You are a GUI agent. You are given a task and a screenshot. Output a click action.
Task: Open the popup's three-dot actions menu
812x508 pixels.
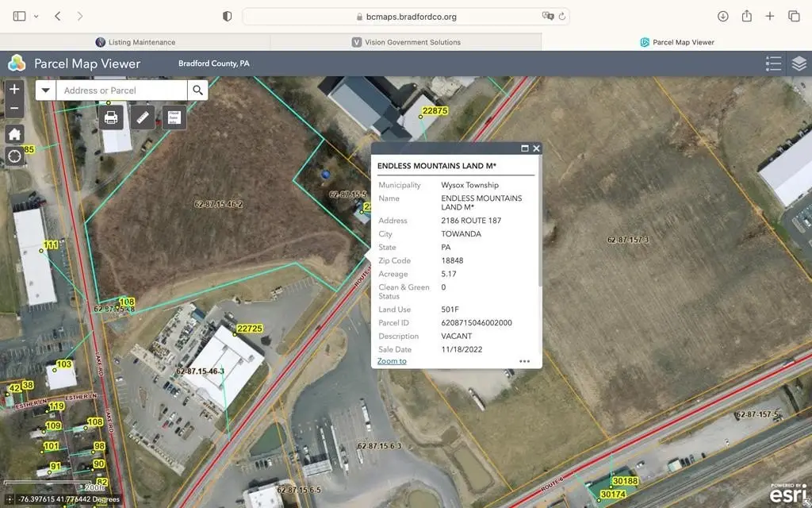pyautogui.click(x=524, y=361)
